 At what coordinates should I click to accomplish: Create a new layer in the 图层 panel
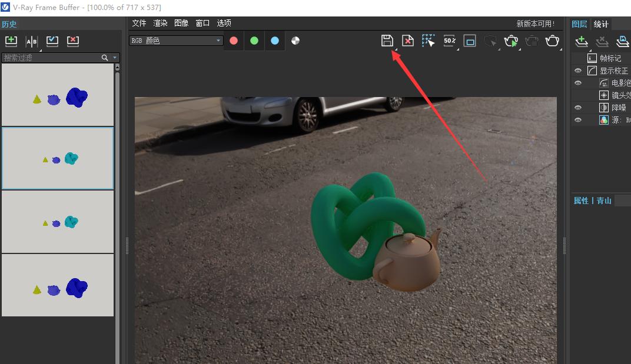point(581,41)
